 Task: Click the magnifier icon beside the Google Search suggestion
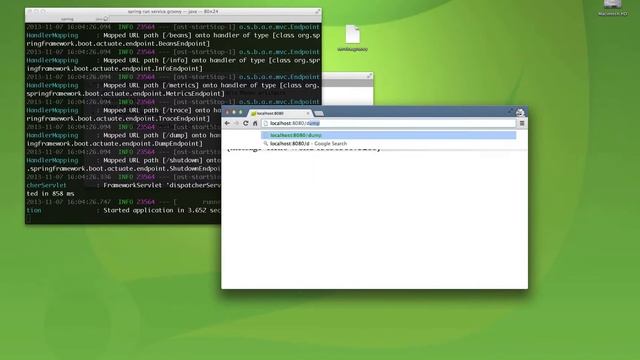pos(266,144)
